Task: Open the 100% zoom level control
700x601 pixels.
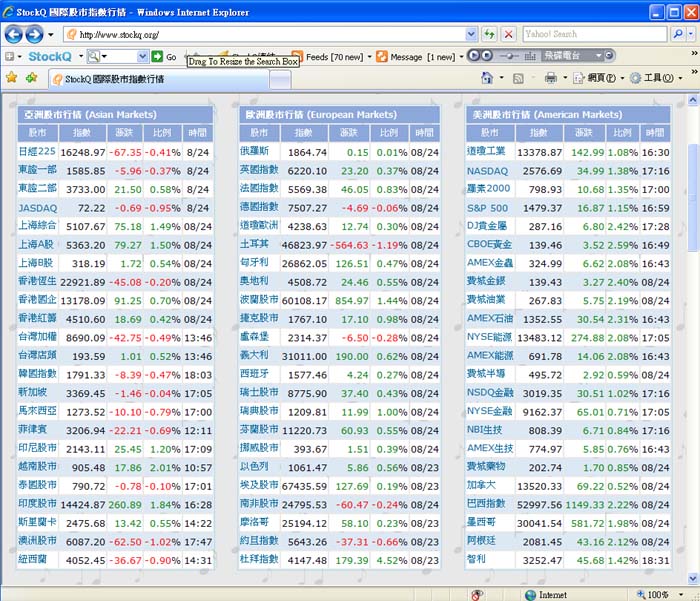Action: click(660, 595)
